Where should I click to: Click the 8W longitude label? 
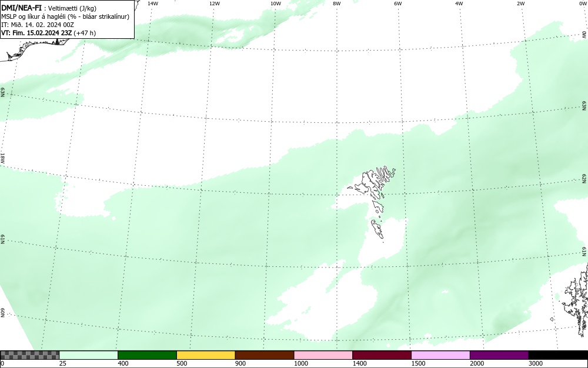(x=337, y=4)
